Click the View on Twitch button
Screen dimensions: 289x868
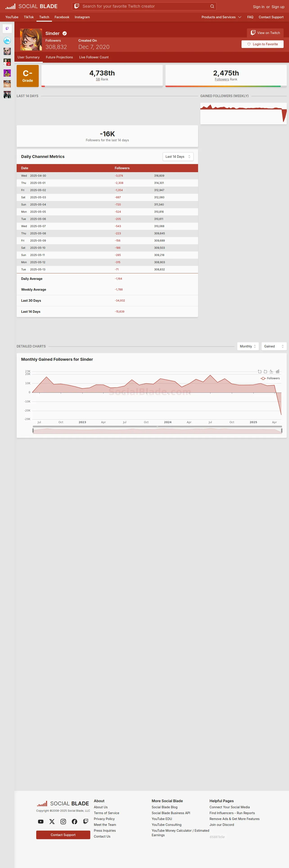(x=265, y=33)
